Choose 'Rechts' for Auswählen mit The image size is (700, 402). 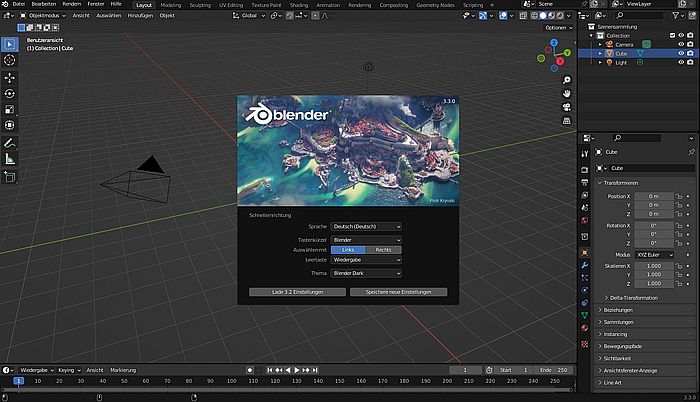coord(383,249)
